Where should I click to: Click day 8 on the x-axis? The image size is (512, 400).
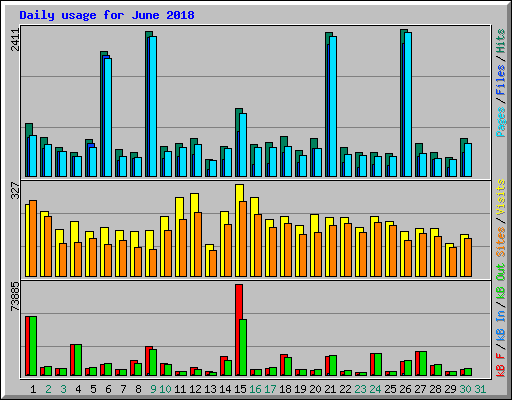click(x=138, y=389)
